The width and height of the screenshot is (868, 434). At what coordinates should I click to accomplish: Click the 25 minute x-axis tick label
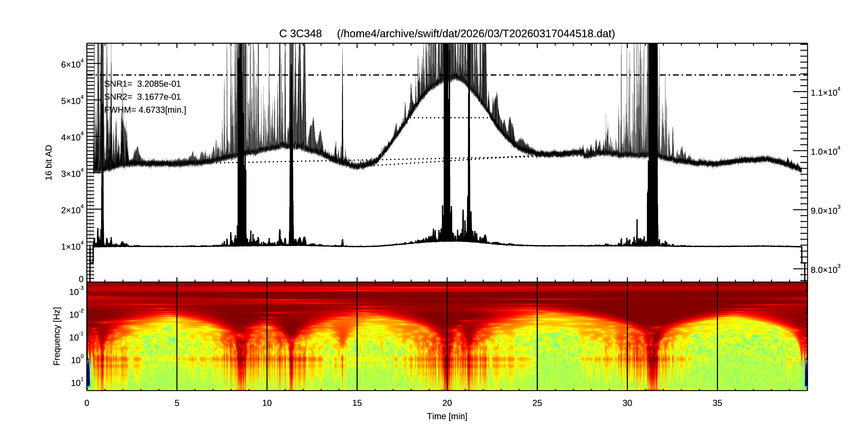(x=537, y=403)
